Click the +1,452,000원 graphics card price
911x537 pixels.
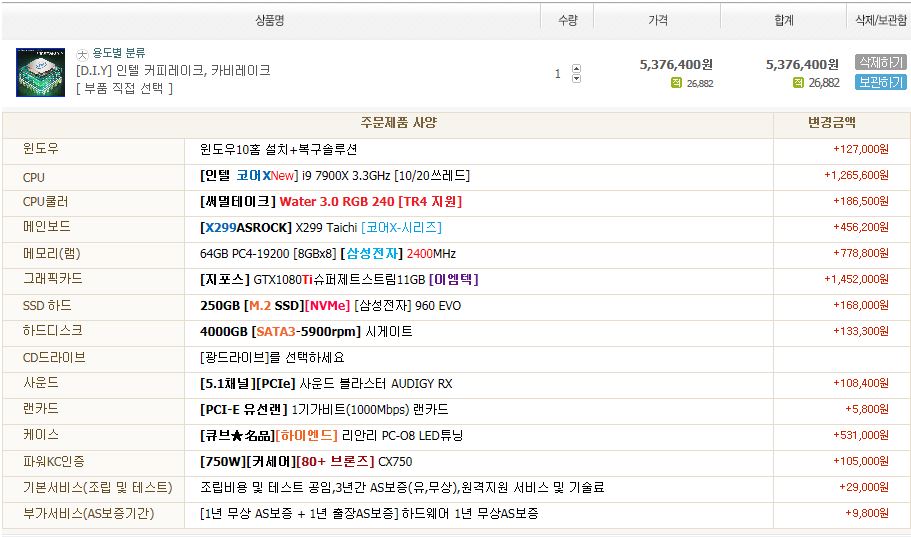856,279
